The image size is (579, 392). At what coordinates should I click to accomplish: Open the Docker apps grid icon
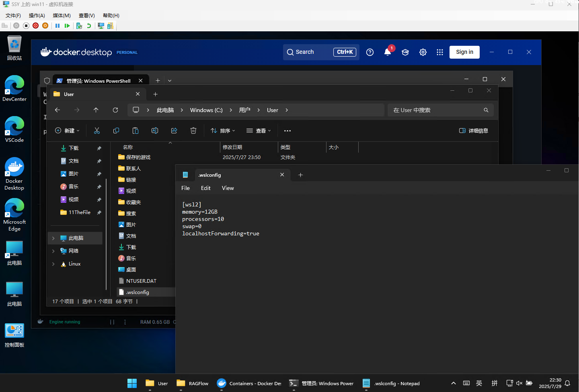pyautogui.click(x=440, y=52)
